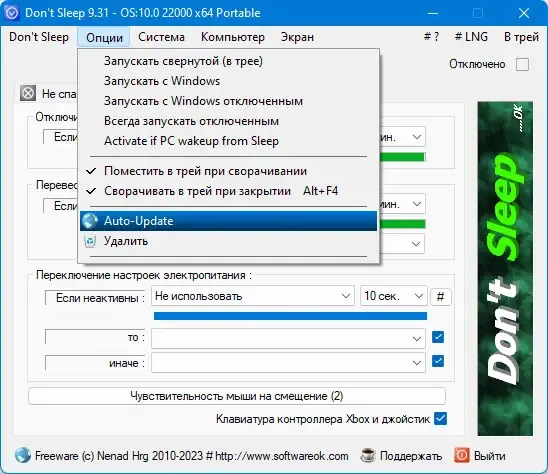Open the Freeware softwareok.com link
This screenshot has height=474, width=548.
(x=182, y=455)
